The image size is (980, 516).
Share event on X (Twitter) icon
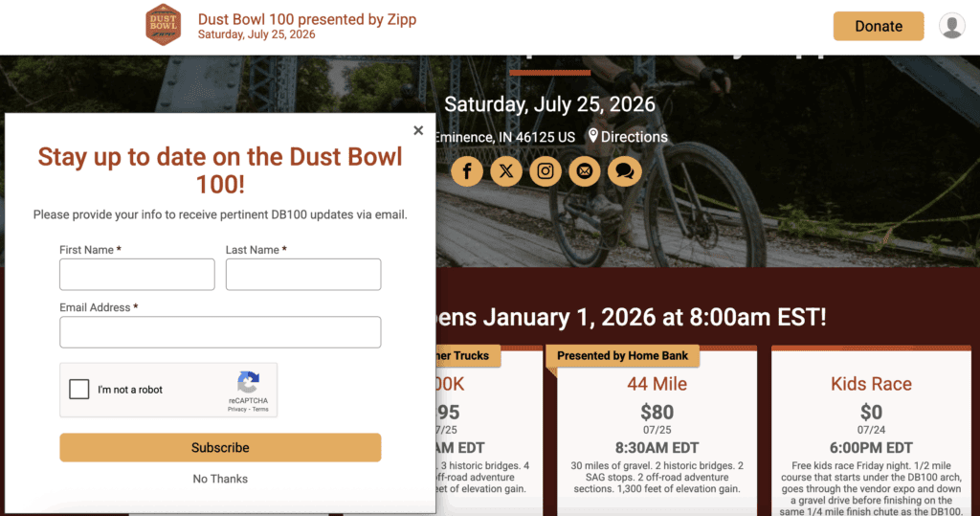506,171
